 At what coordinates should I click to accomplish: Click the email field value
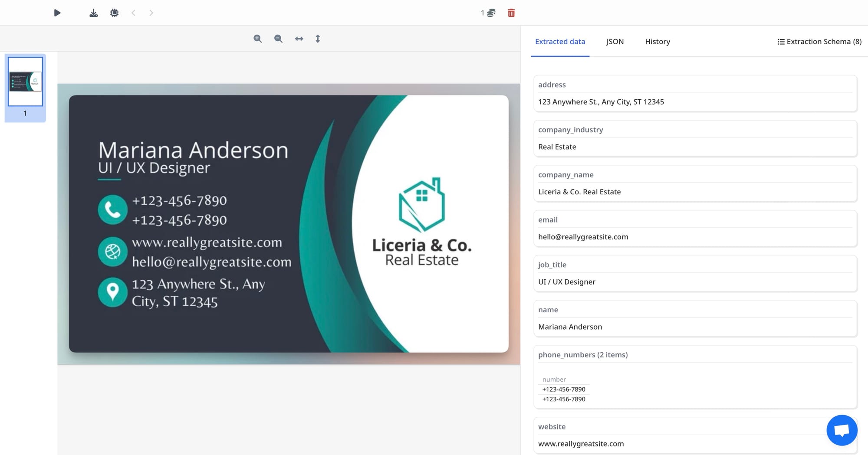coord(583,237)
